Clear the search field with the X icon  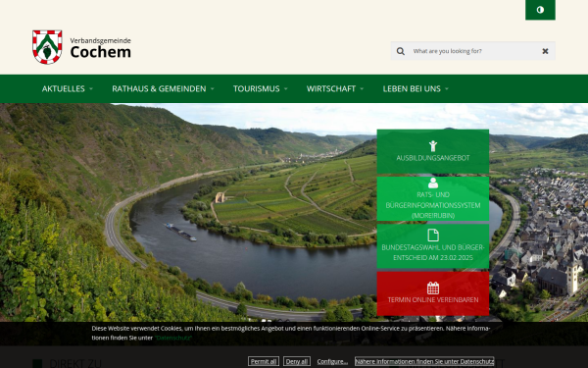545,51
